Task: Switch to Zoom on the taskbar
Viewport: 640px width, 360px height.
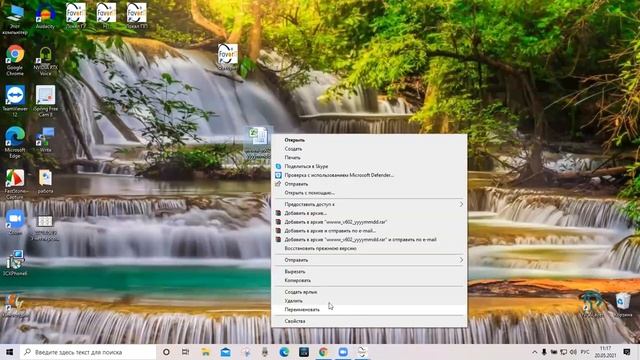Action: pyautogui.click(x=343, y=352)
